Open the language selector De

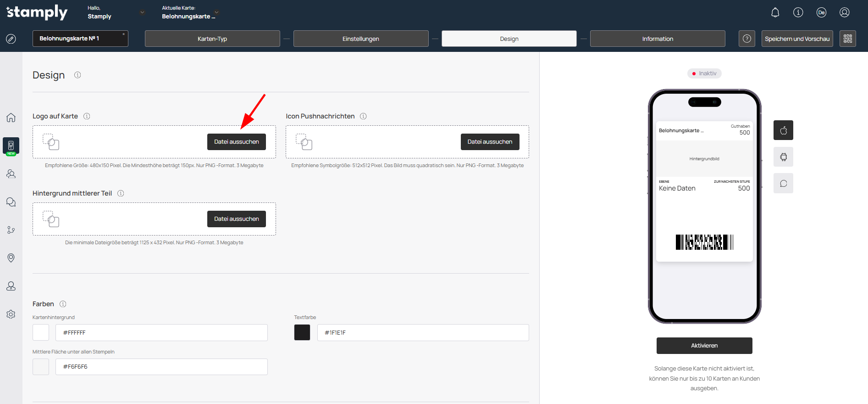[x=821, y=12]
